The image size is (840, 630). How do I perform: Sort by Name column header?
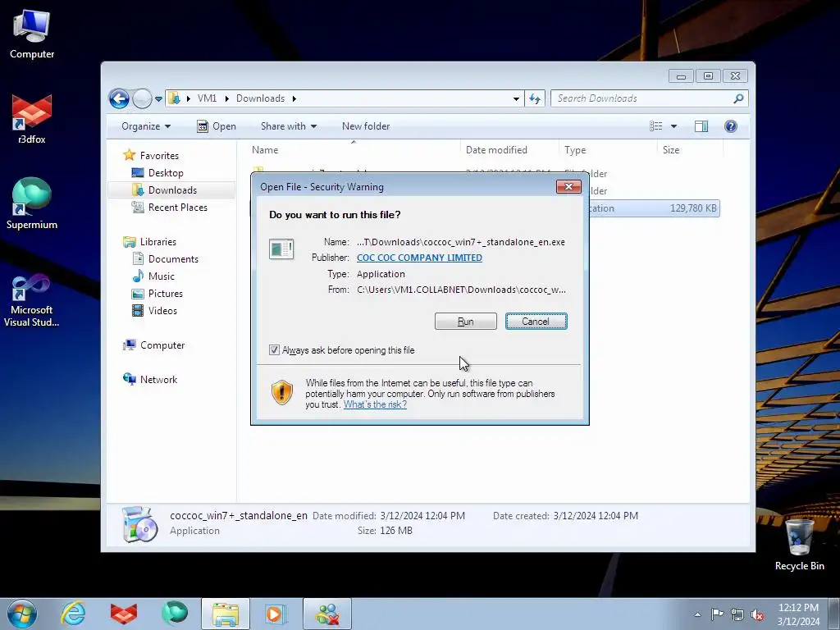point(354,150)
